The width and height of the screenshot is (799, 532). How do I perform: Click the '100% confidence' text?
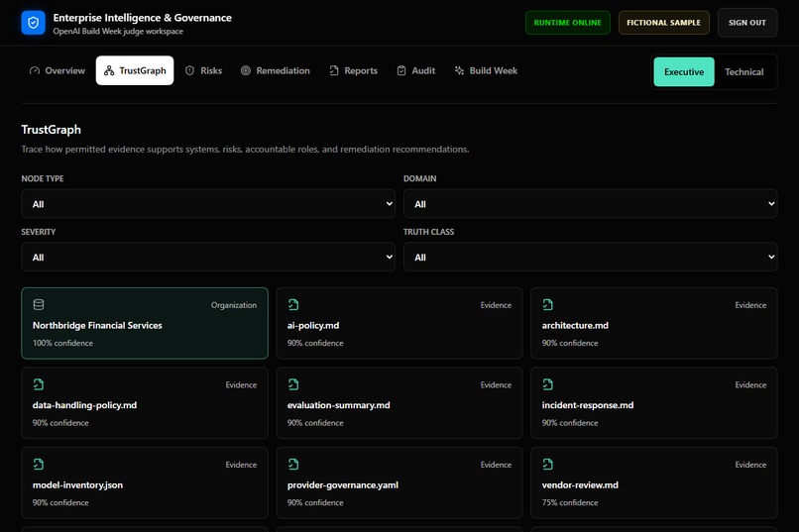62,343
